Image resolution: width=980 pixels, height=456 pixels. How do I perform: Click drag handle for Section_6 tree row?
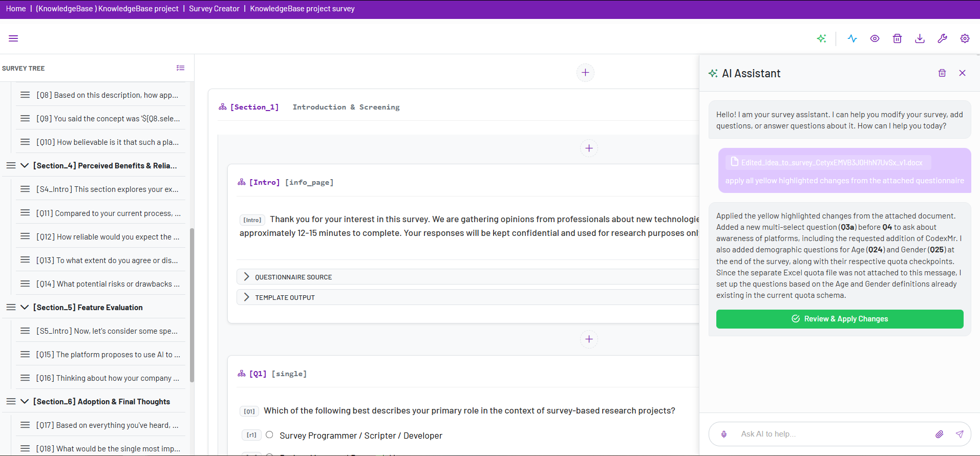tap(11, 401)
